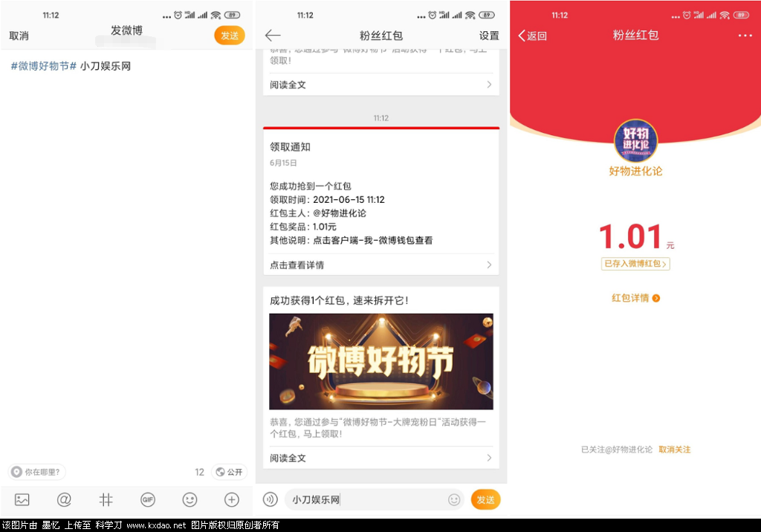Viewport: 761px width, 532px height.
Task: Tap the 微博好物节 banner image
Action: [380, 361]
